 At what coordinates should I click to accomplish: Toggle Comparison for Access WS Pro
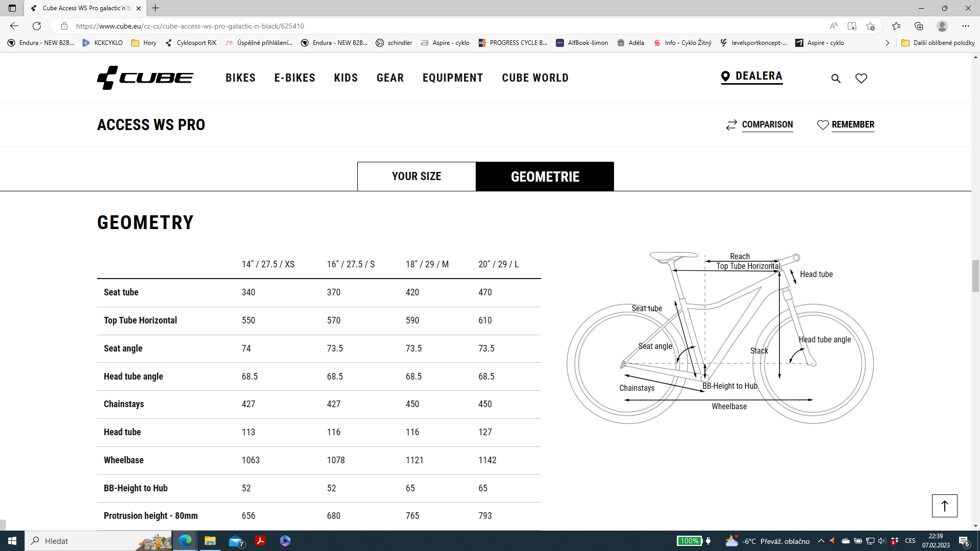click(759, 124)
